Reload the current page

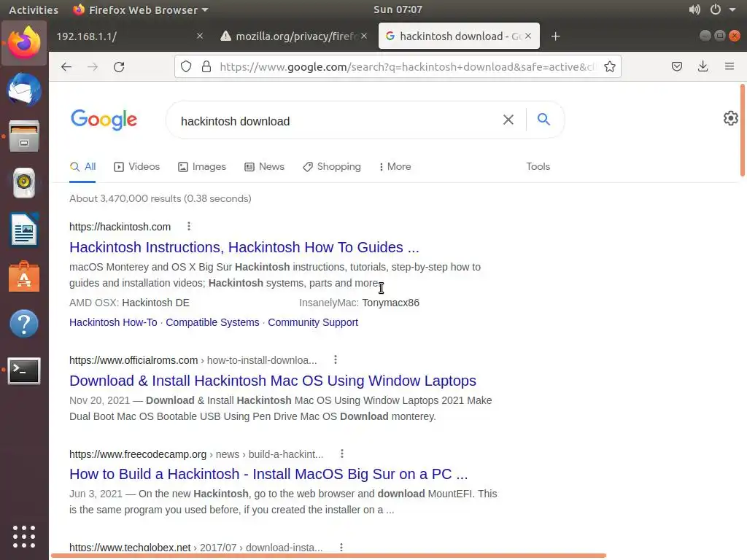(x=119, y=66)
